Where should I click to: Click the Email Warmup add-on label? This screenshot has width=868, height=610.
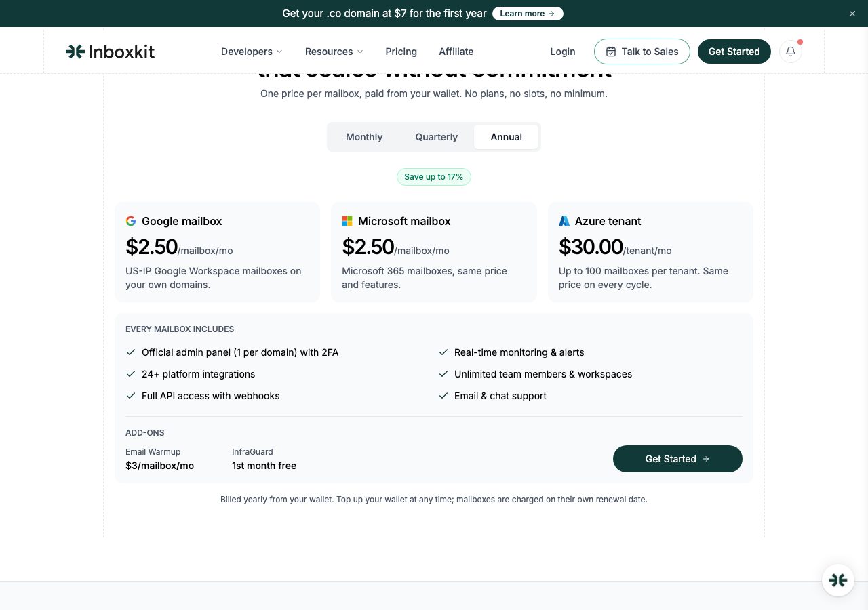click(153, 452)
